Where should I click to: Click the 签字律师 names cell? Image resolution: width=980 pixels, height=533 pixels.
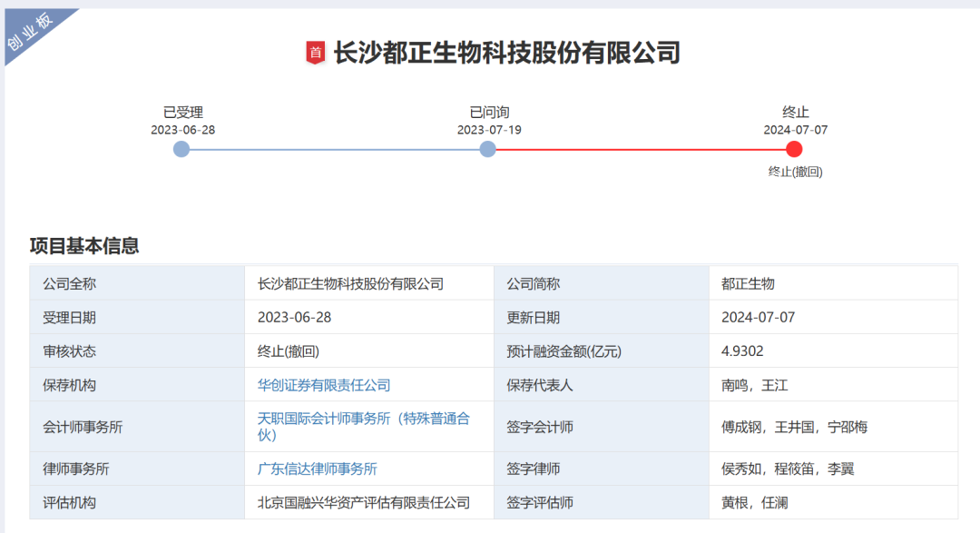[787, 469]
